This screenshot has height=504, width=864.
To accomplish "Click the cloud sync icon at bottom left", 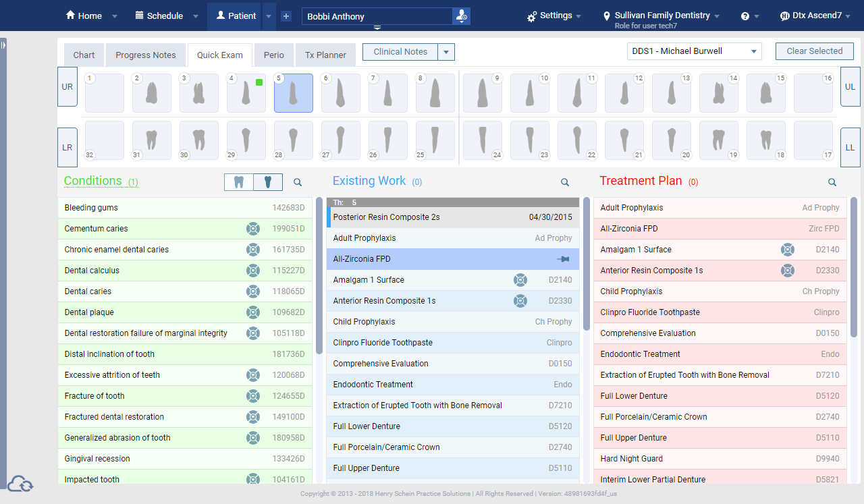I will (x=21, y=484).
